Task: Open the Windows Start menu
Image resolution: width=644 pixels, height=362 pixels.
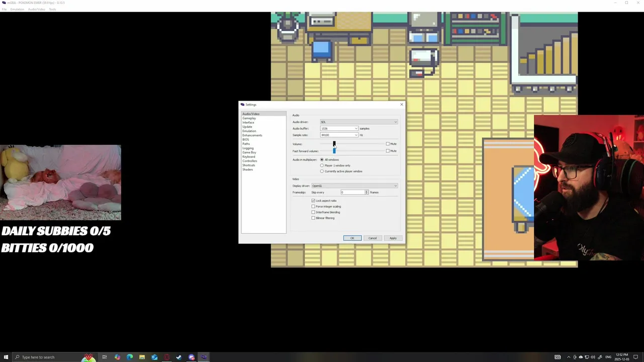Action: pos(6,357)
